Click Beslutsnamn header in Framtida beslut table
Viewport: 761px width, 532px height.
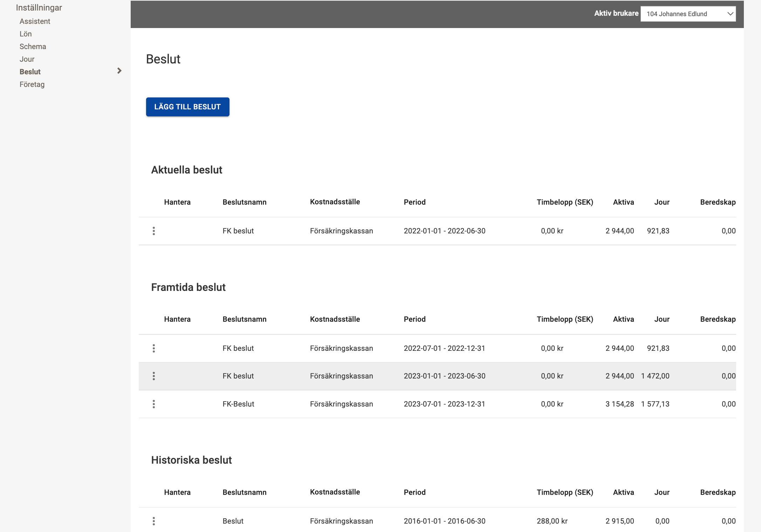[x=244, y=319]
